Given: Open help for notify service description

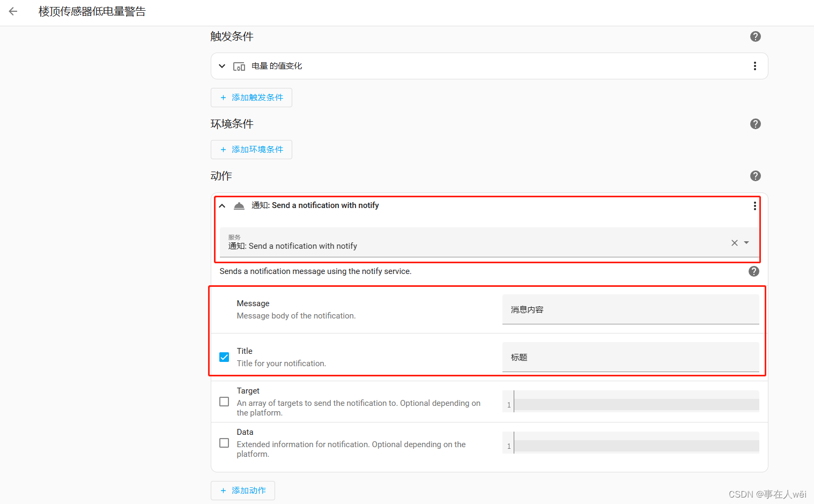Looking at the screenshot, I should (754, 271).
